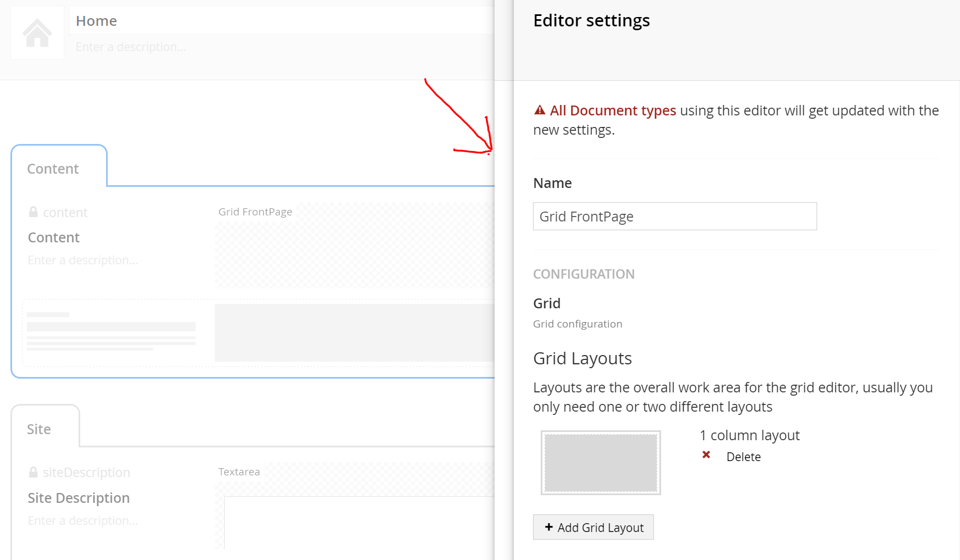Click the Grid FrontPage name field
The image size is (960, 560).
(x=675, y=217)
